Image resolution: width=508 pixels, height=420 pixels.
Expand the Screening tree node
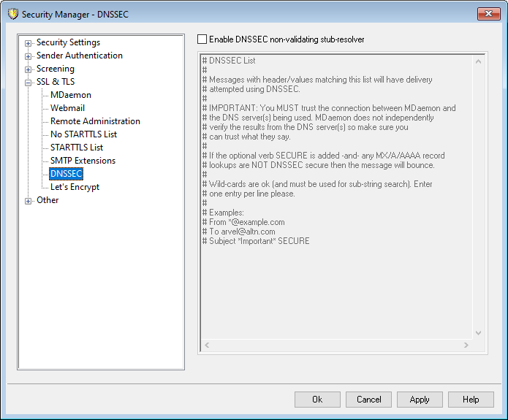[x=29, y=69]
